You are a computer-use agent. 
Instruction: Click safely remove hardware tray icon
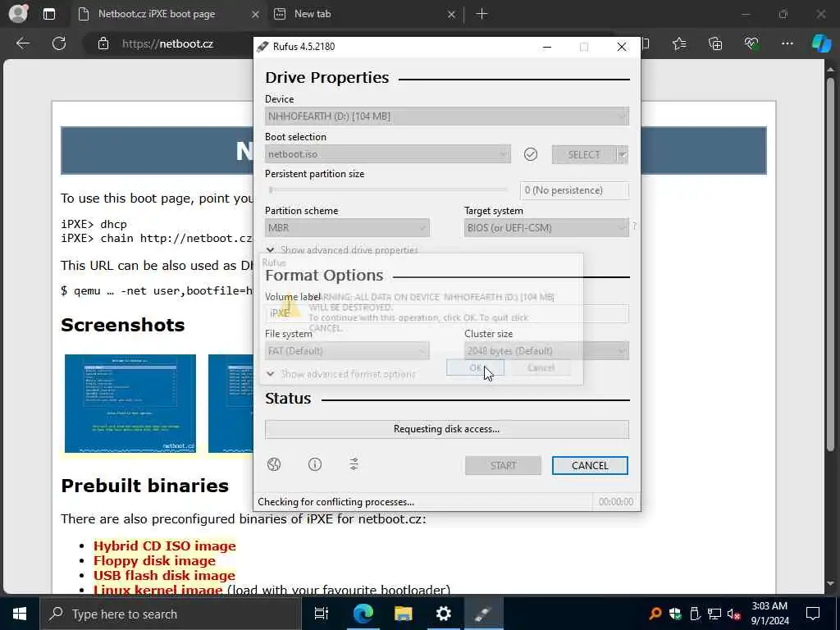click(695, 614)
